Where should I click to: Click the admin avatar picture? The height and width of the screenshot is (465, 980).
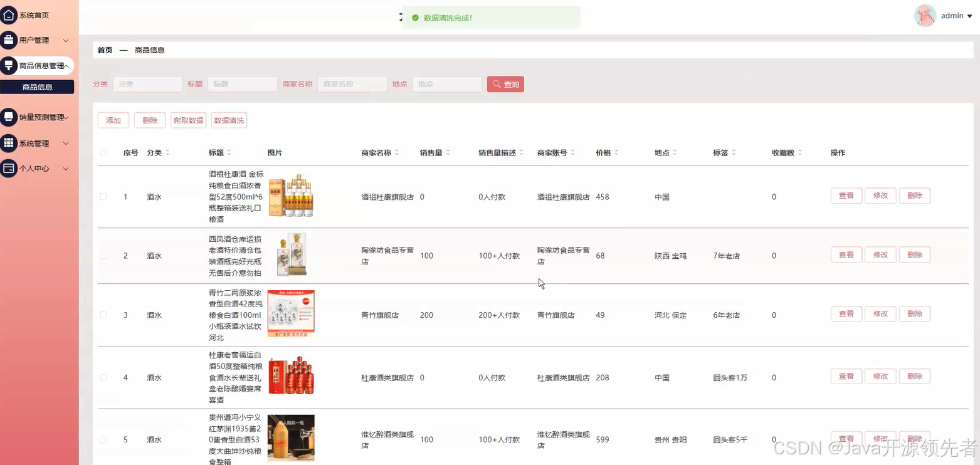(925, 16)
